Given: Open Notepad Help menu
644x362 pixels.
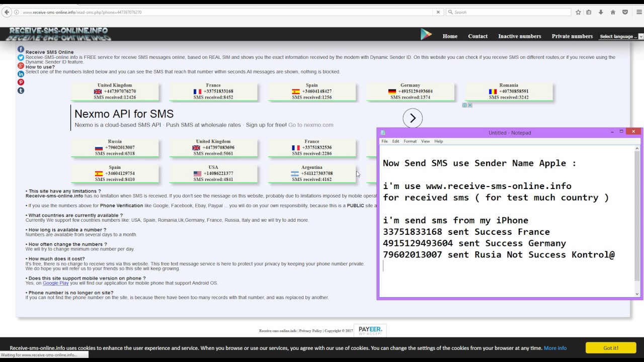Looking at the screenshot, I should [439, 141].
